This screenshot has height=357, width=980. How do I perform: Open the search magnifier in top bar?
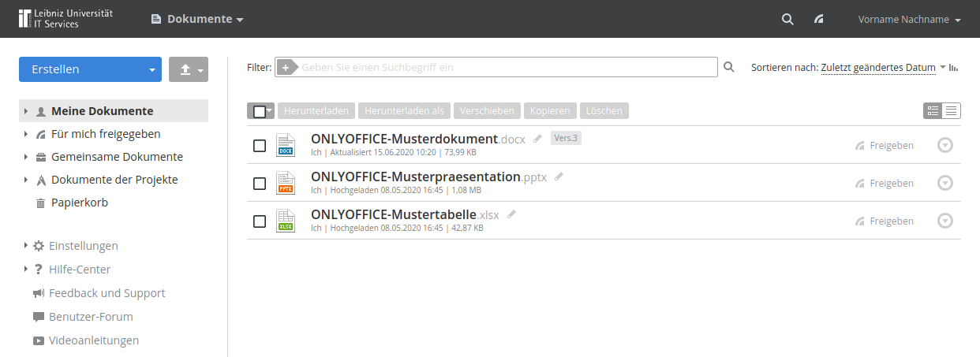(x=787, y=20)
